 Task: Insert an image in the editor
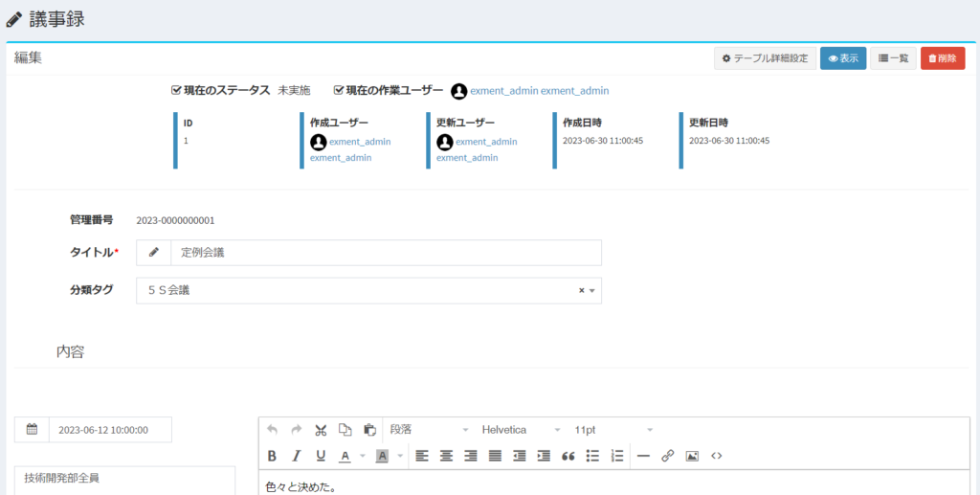pos(692,457)
